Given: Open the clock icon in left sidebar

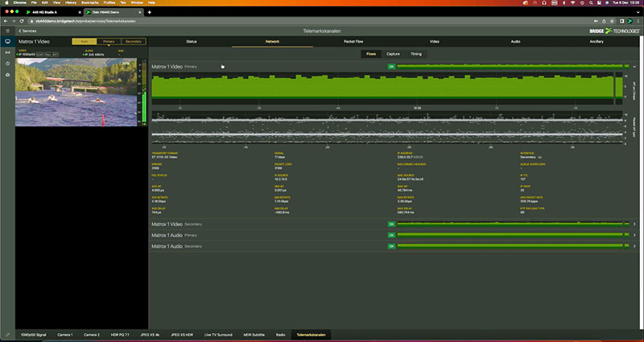Looking at the screenshot, I should [7, 63].
